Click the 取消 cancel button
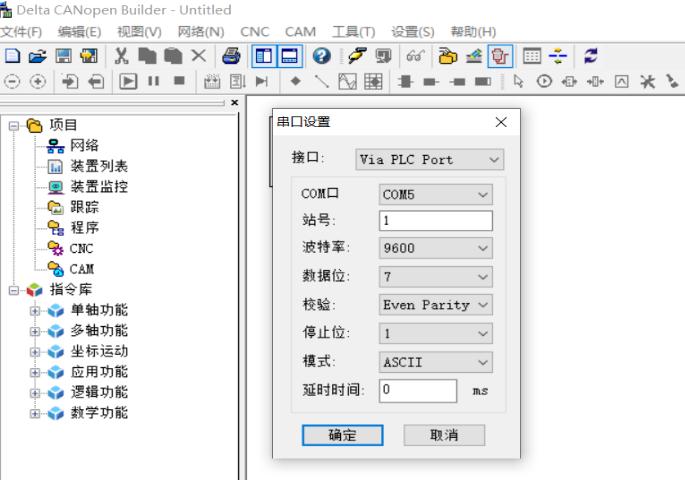The height and width of the screenshot is (480, 685). point(444,435)
